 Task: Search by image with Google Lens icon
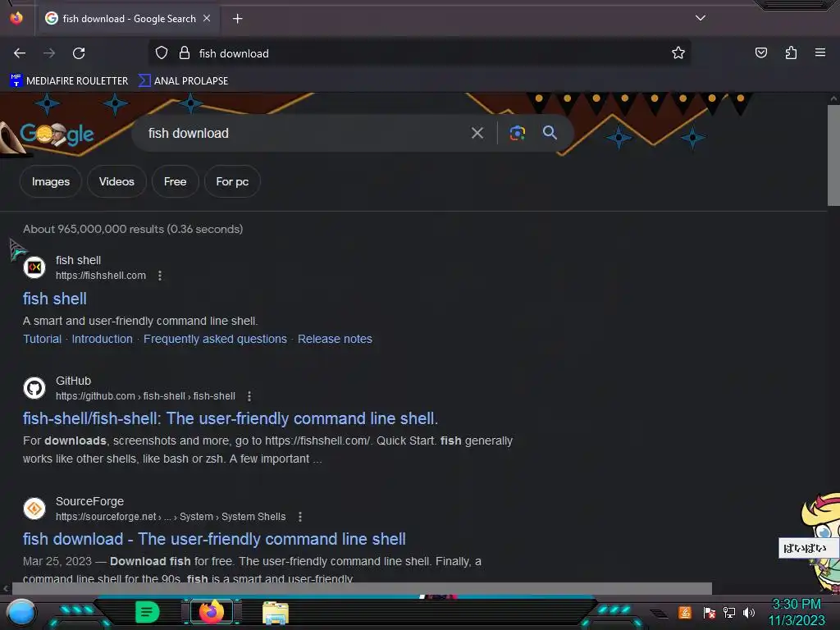point(517,133)
